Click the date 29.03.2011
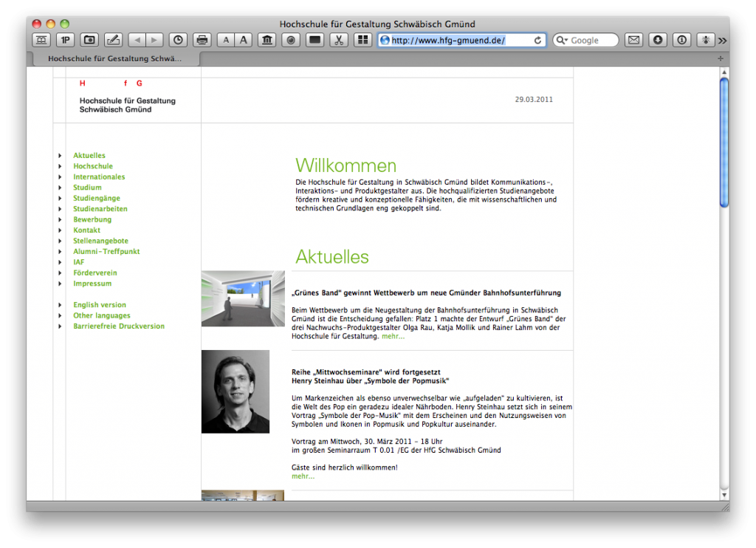The image size is (756, 548). 534,100
